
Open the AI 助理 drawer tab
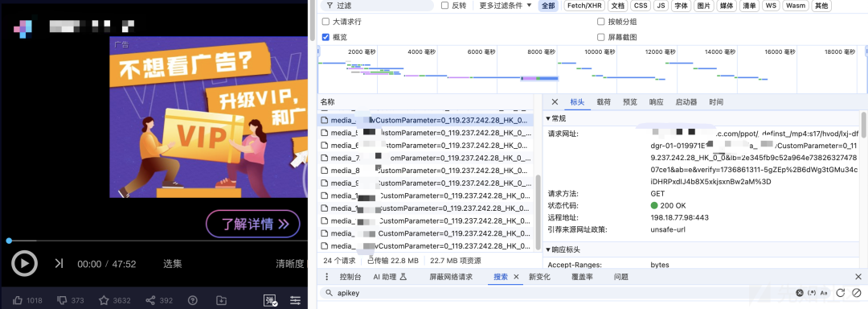pyautogui.click(x=390, y=277)
